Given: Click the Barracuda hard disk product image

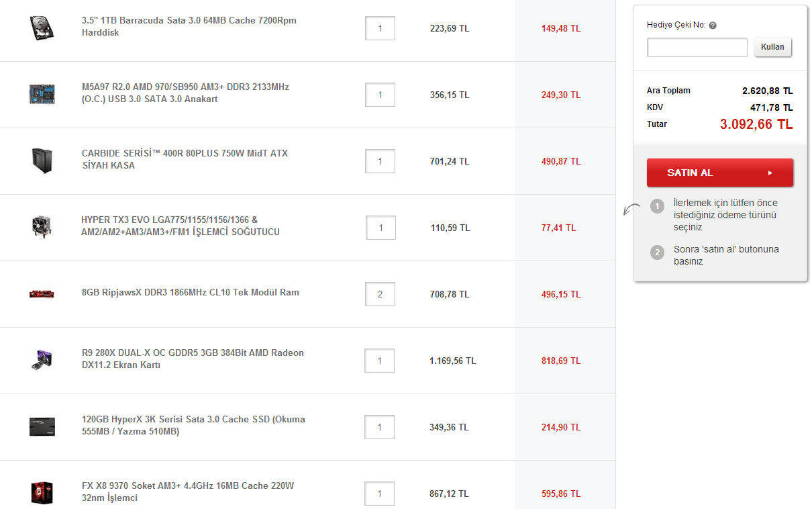Looking at the screenshot, I should [x=42, y=28].
